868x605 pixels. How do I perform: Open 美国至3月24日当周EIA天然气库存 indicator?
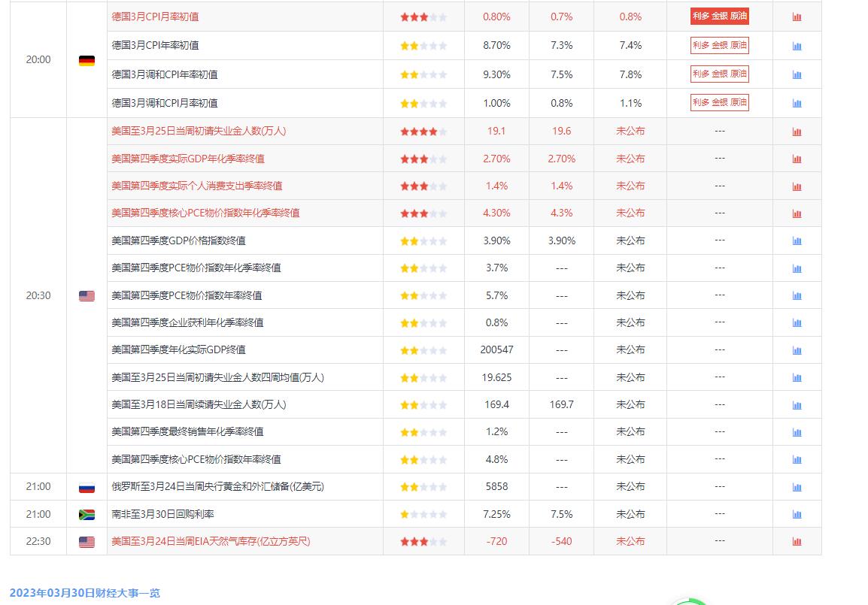[x=211, y=541]
